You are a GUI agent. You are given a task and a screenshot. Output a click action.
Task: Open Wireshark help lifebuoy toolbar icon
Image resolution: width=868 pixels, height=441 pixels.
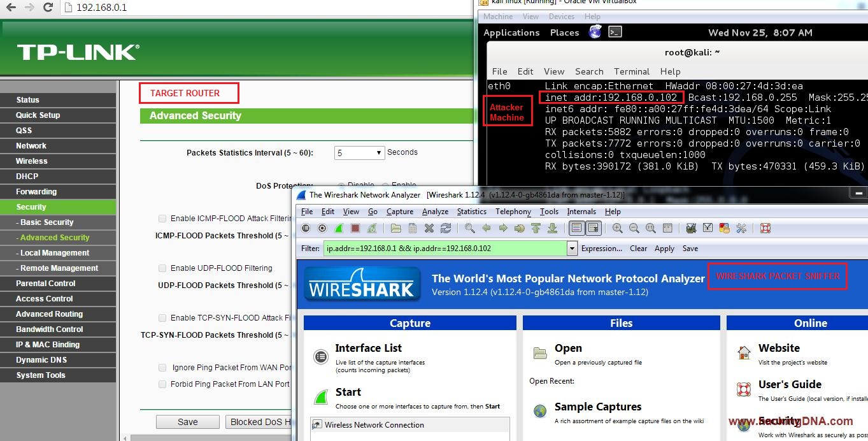click(765, 228)
